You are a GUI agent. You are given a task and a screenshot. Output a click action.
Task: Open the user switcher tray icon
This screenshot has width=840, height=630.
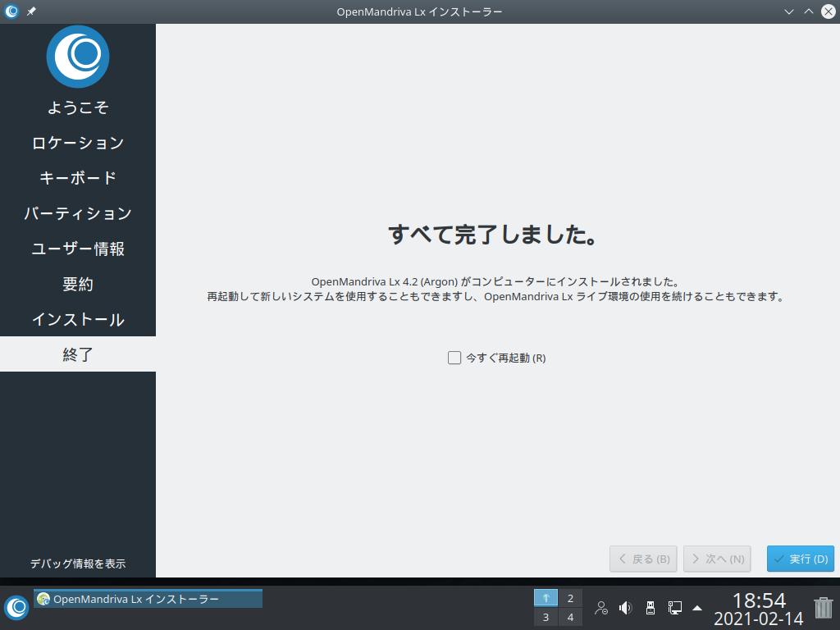(x=601, y=608)
